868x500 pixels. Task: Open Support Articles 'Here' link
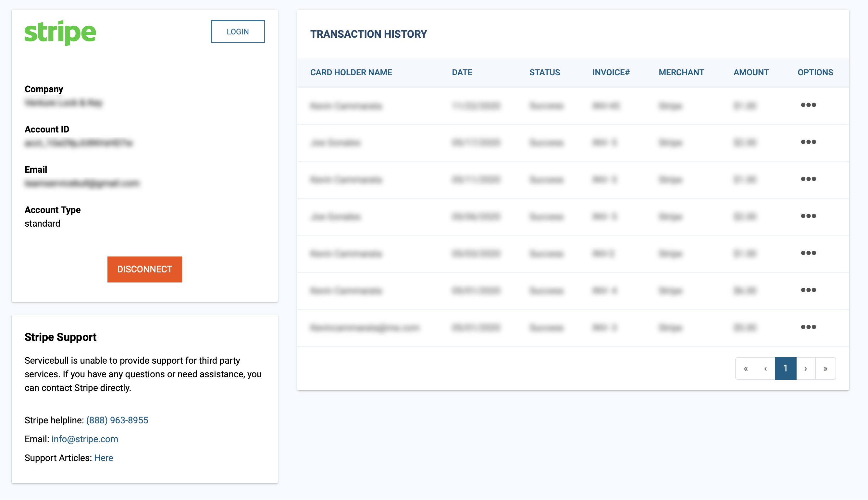[104, 458]
